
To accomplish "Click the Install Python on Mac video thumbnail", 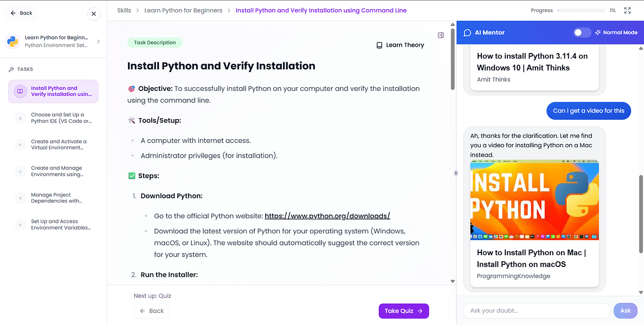I will (534, 200).
